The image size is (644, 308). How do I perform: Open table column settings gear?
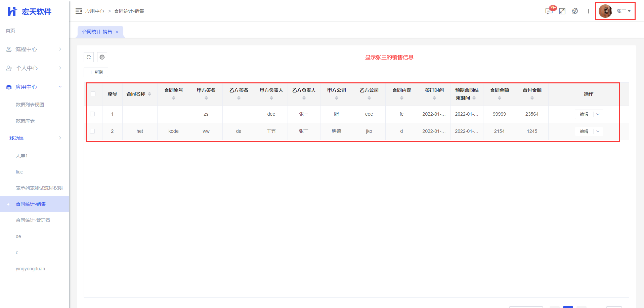(102, 57)
